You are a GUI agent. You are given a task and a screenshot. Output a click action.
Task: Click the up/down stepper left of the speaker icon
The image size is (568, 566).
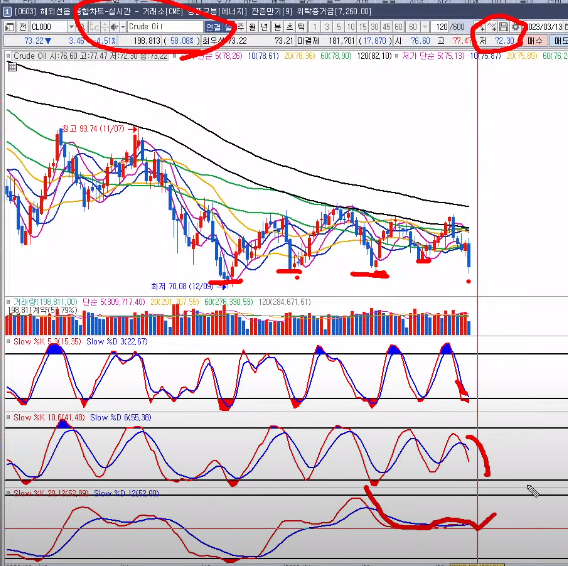point(105,27)
